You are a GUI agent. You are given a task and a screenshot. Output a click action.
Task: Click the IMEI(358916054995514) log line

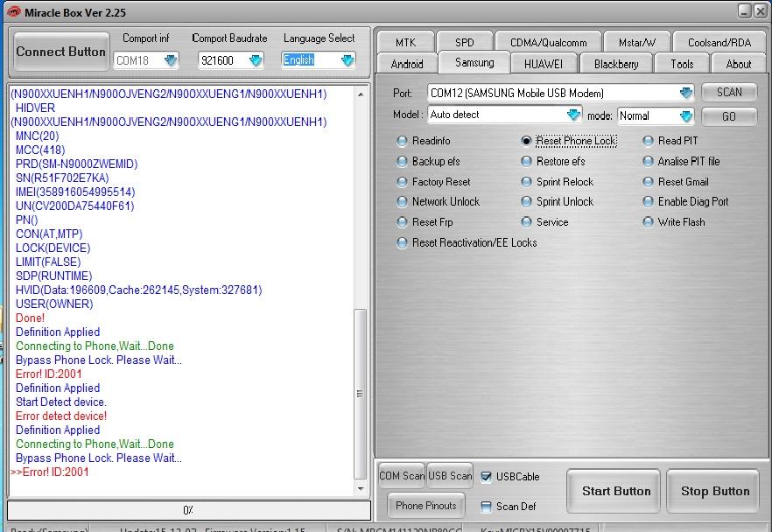[75, 192]
